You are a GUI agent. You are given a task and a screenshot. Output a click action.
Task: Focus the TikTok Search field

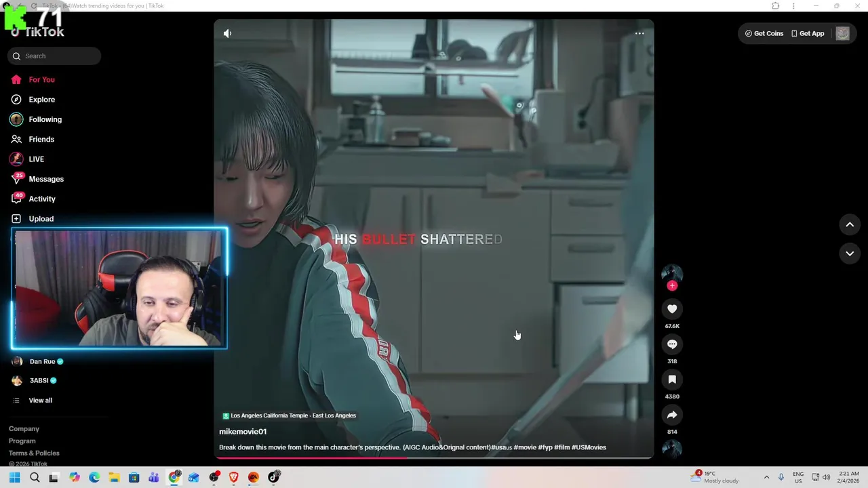pos(54,56)
